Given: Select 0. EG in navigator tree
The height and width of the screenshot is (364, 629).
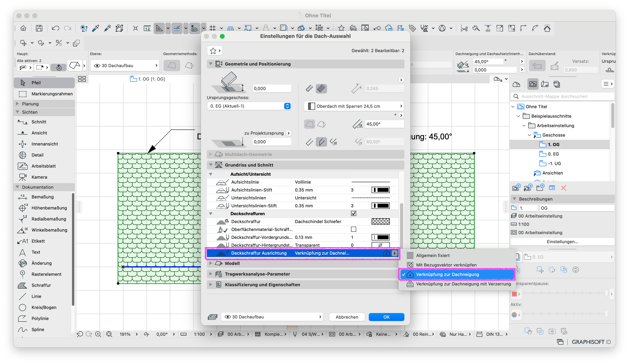Looking at the screenshot, I should 553,154.
